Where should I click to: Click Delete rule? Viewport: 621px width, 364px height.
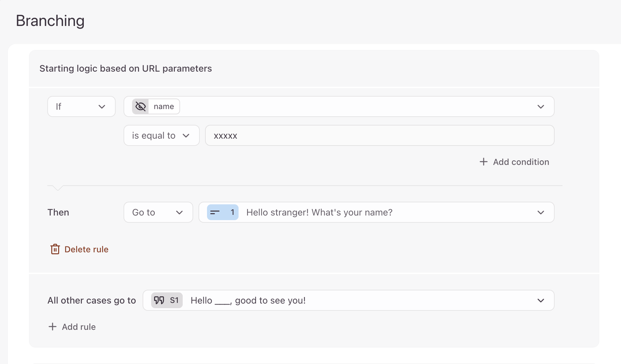(x=79, y=249)
